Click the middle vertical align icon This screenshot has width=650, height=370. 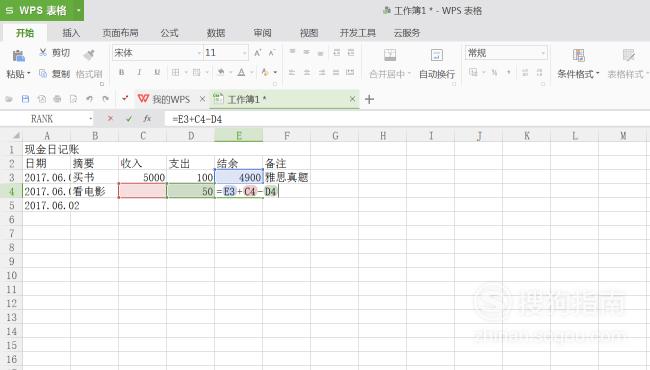(x=306, y=52)
